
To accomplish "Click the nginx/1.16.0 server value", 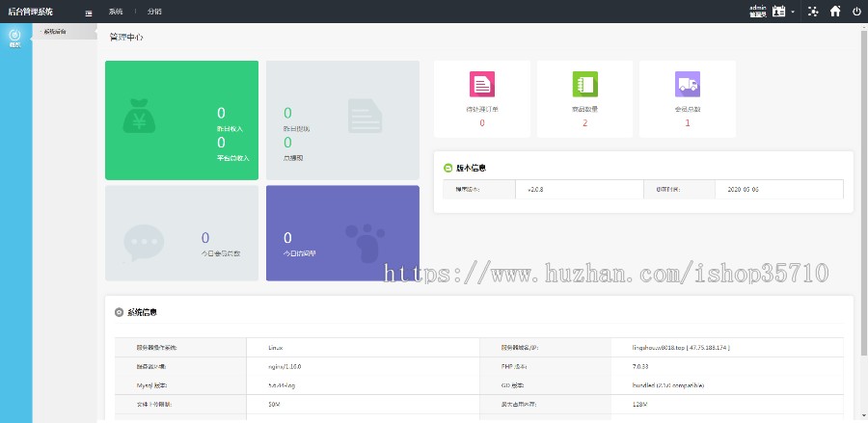I will pos(284,366).
